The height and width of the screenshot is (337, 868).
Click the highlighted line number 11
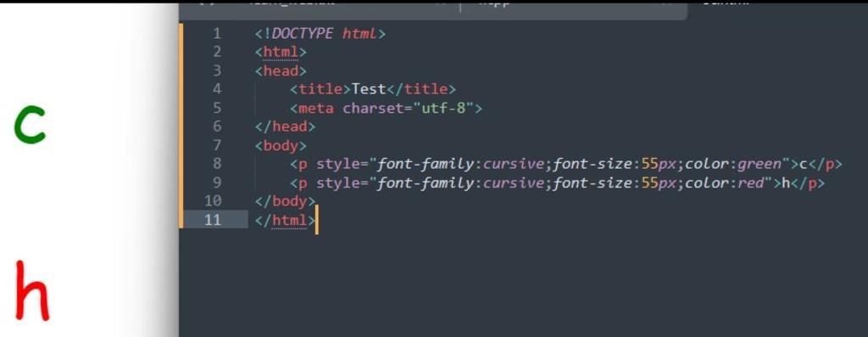213,220
